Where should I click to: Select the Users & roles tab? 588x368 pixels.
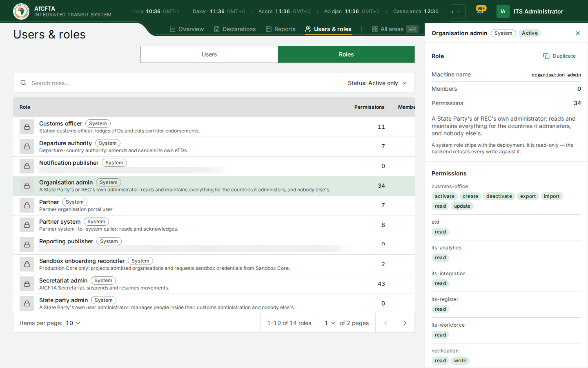coord(328,29)
